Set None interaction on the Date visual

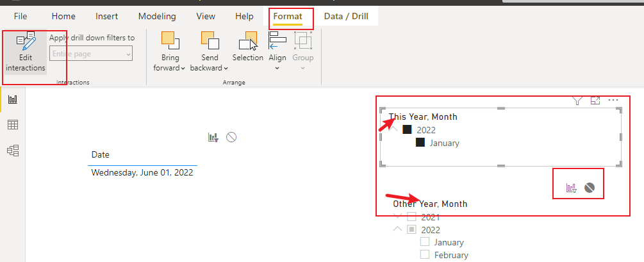(x=231, y=137)
